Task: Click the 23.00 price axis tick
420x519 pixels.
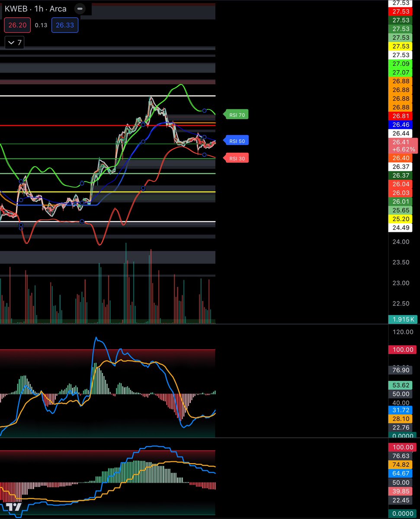Action: tap(401, 283)
